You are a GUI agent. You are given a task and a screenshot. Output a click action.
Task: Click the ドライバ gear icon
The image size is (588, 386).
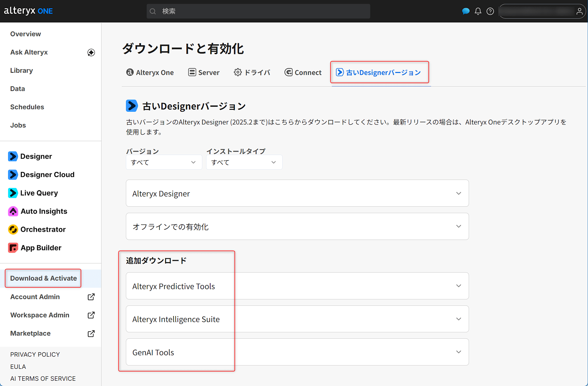click(238, 72)
